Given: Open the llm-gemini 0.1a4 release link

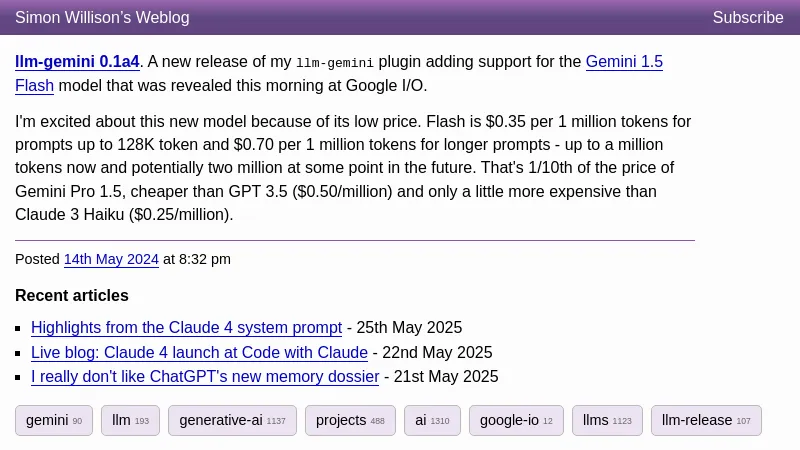Looking at the screenshot, I should pyautogui.click(x=77, y=62).
